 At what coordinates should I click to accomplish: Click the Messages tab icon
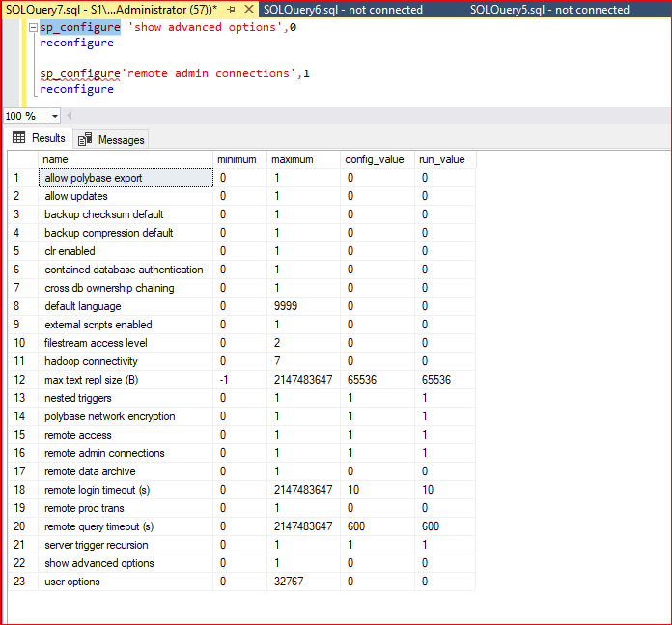(x=85, y=139)
